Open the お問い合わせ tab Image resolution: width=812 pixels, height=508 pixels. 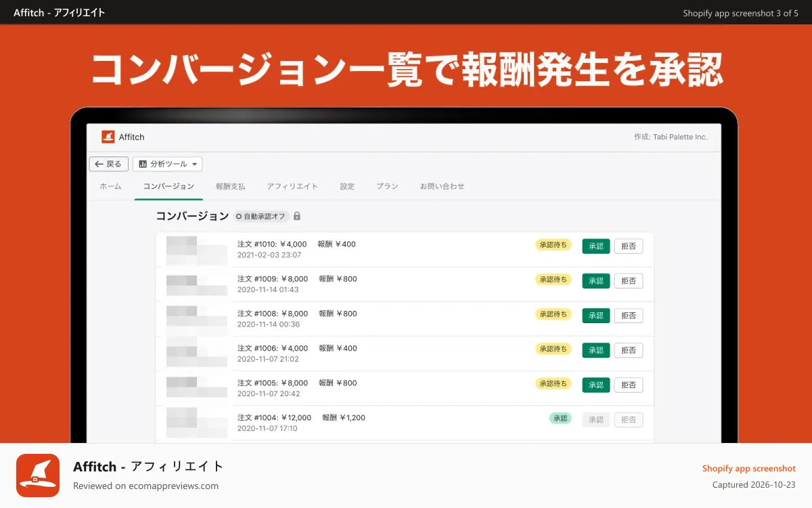coord(443,186)
